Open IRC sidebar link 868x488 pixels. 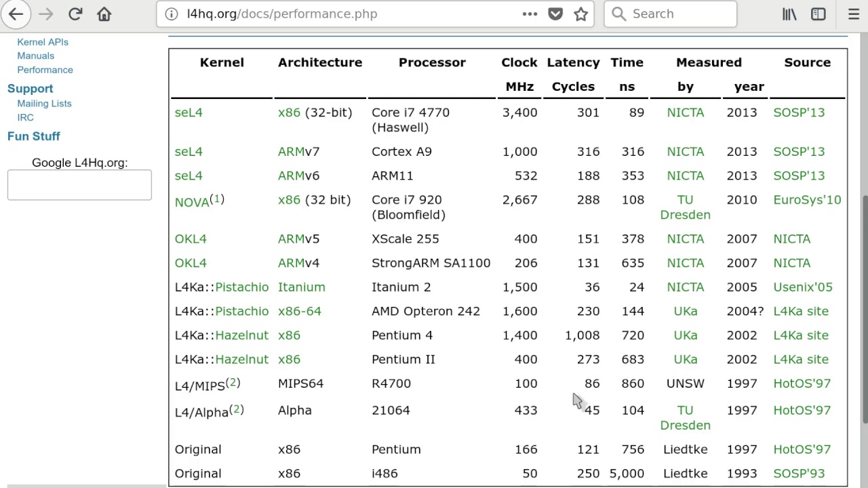(25, 117)
